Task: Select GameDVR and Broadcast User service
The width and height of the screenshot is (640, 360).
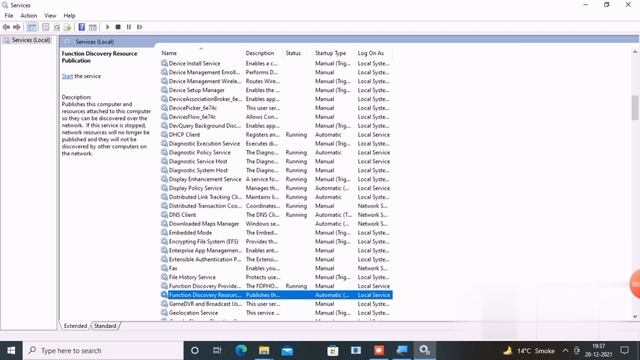Action: pyautogui.click(x=276, y=304)
